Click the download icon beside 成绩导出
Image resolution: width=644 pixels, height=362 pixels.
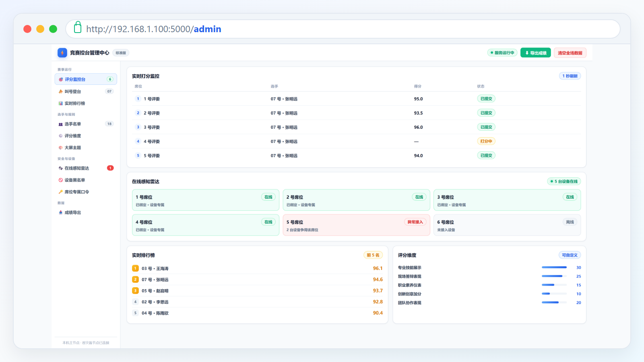61,212
